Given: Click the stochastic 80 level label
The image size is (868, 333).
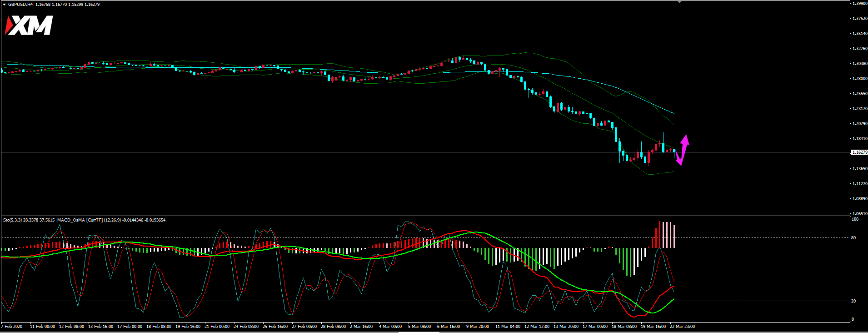Looking at the screenshot, I should click(x=853, y=237).
